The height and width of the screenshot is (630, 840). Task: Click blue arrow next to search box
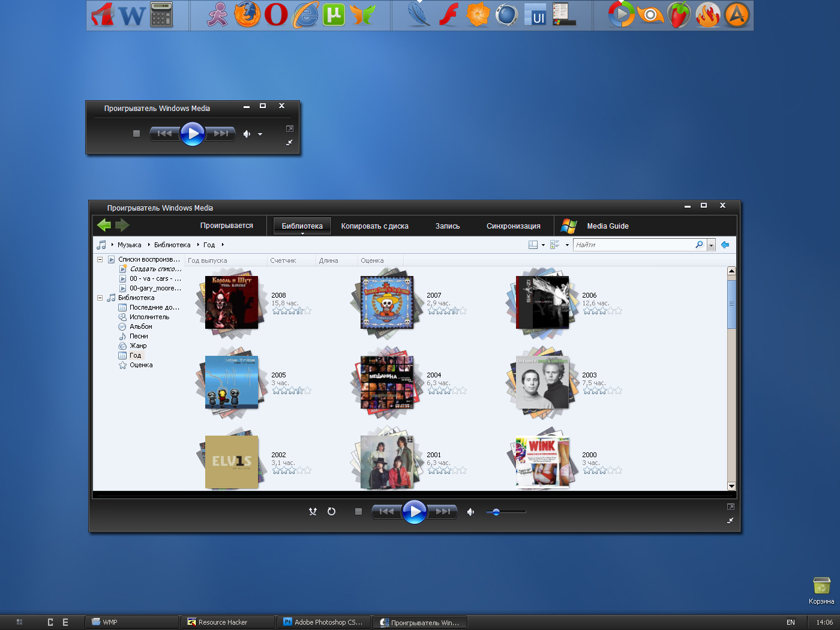coord(725,245)
